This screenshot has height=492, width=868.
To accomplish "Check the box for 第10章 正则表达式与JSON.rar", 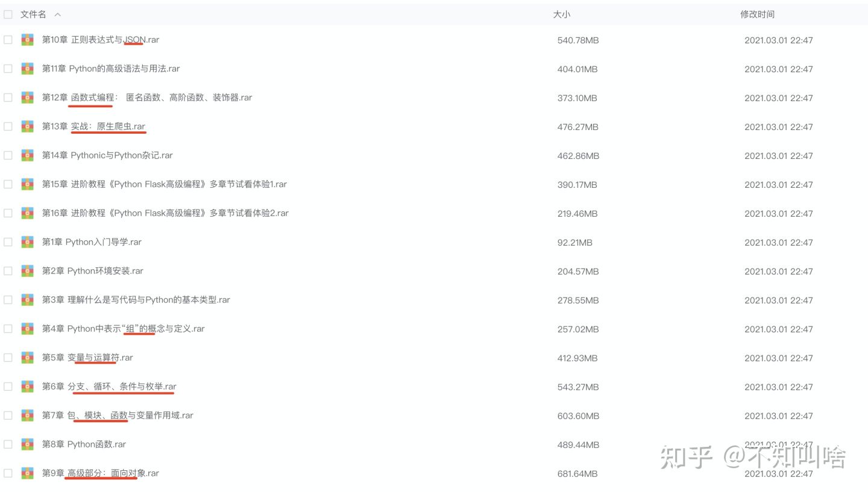I will tap(8, 40).
